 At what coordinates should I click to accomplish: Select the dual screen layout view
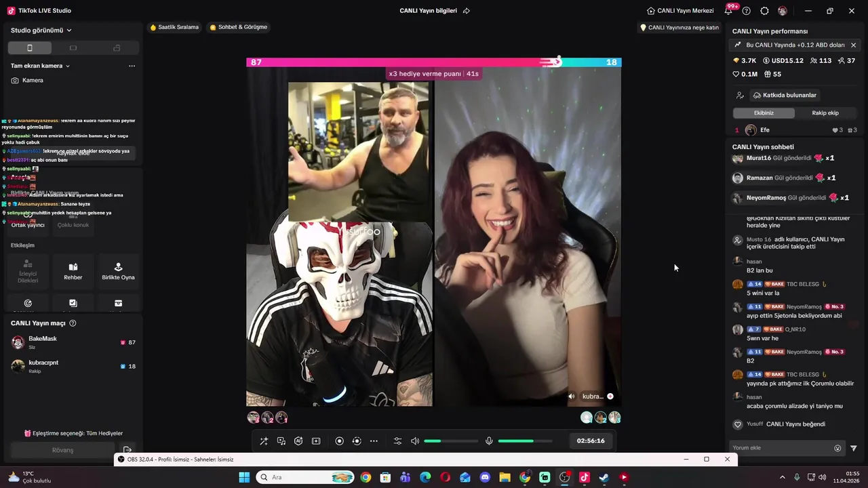point(117,48)
